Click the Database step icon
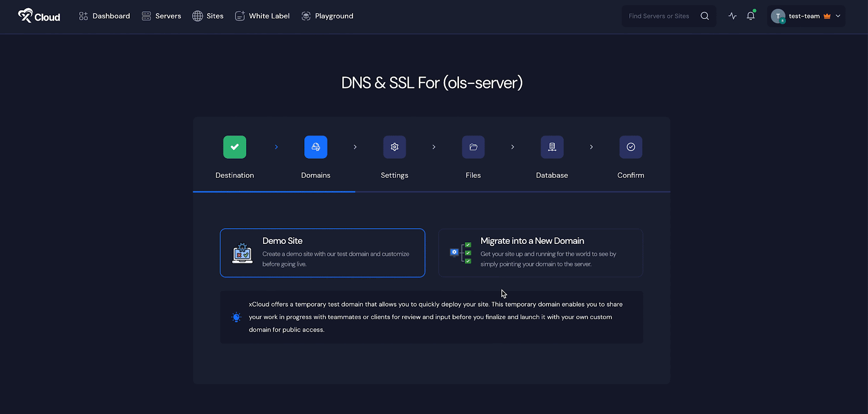The image size is (868, 414). coord(552,147)
